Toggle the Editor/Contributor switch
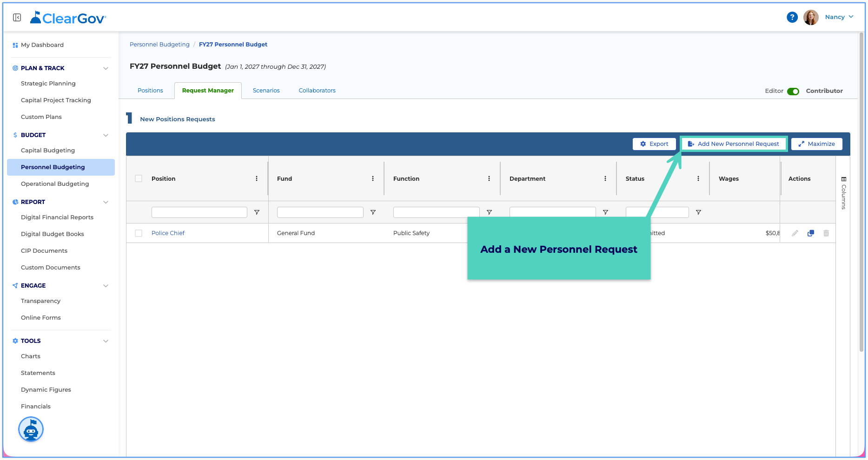The image size is (868, 460). (x=793, y=91)
